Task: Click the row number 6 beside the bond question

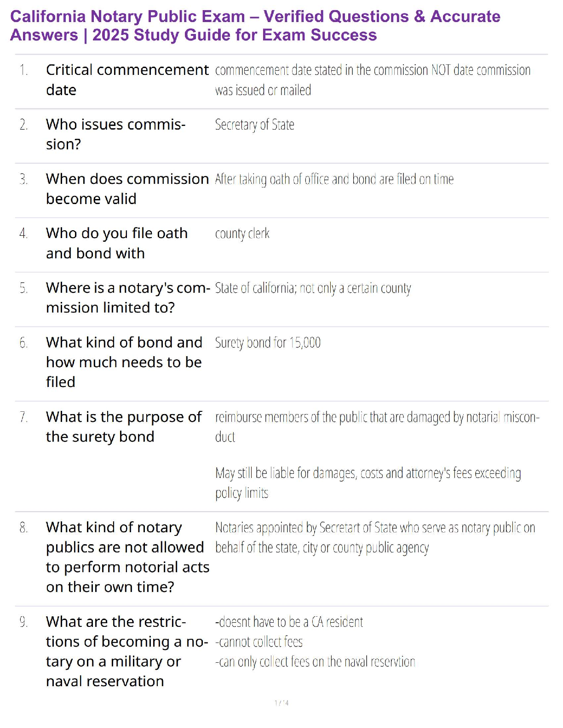Action: coord(23,343)
